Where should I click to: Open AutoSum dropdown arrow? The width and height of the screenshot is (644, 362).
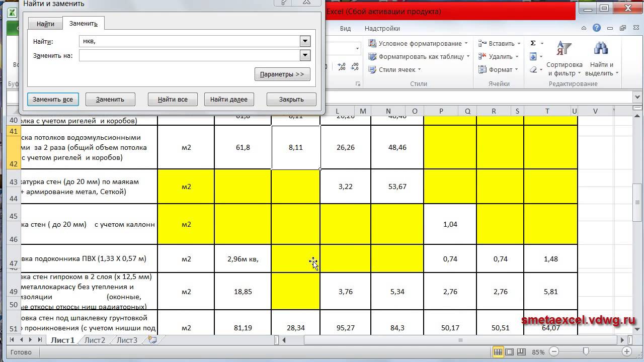click(541, 43)
